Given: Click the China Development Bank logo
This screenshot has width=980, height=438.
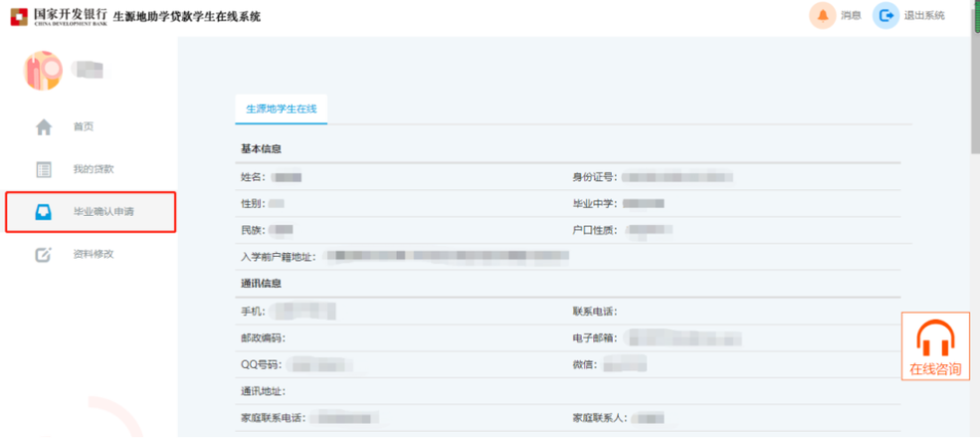Looking at the screenshot, I should coord(18,16).
